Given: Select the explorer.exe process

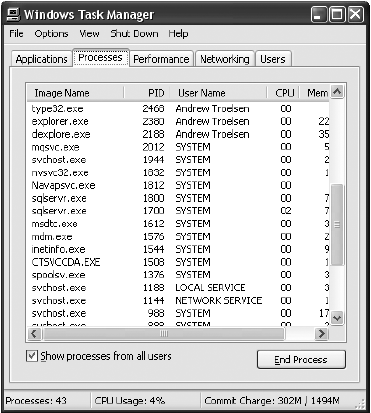Looking at the screenshot, I should [x=179, y=121].
